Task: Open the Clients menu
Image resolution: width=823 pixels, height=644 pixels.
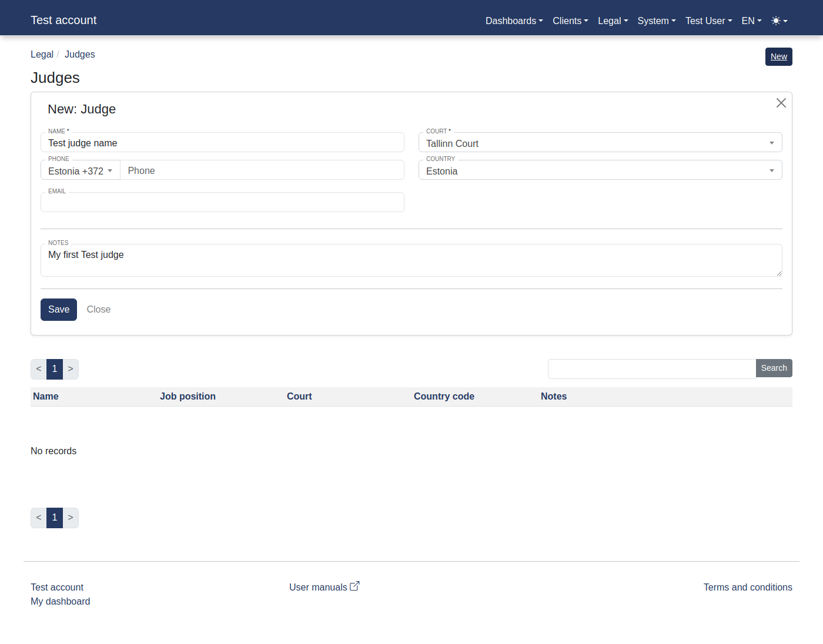Action: click(570, 21)
